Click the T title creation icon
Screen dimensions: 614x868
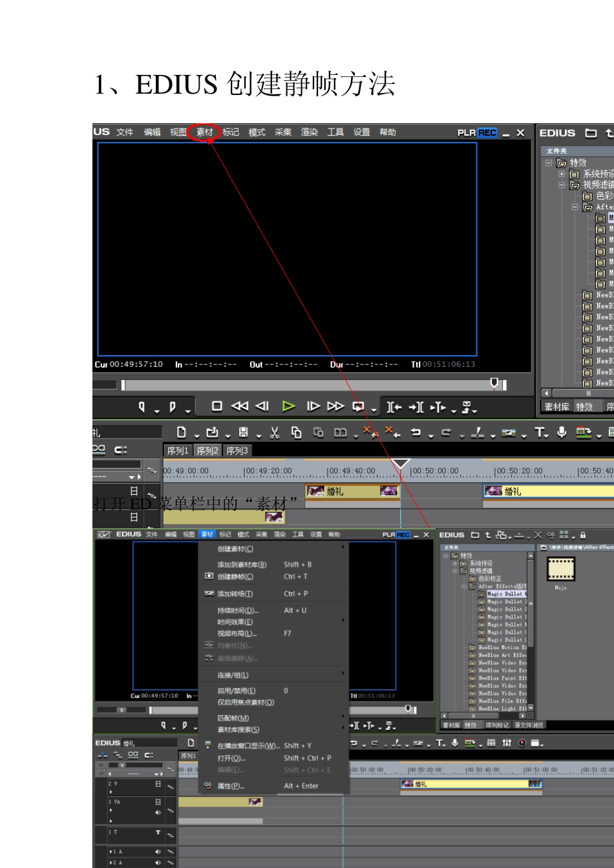pos(540,433)
